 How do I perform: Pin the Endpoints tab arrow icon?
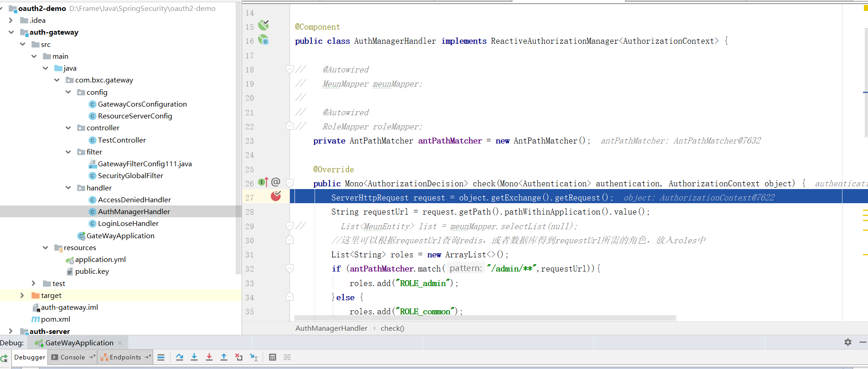[x=148, y=357]
